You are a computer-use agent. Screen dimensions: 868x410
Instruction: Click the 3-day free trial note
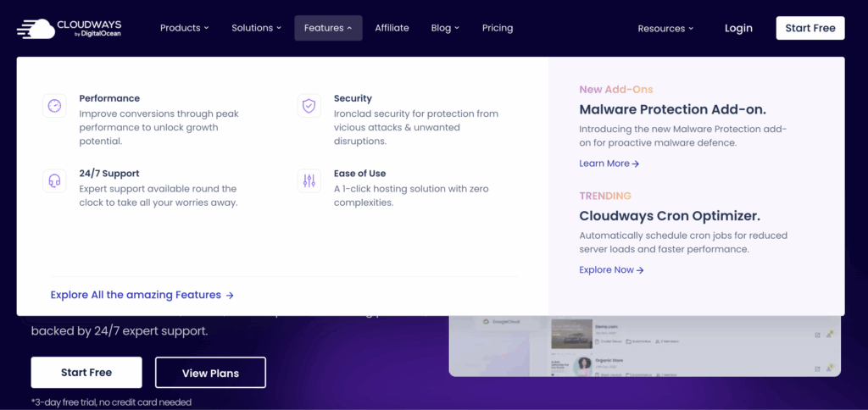point(111,402)
